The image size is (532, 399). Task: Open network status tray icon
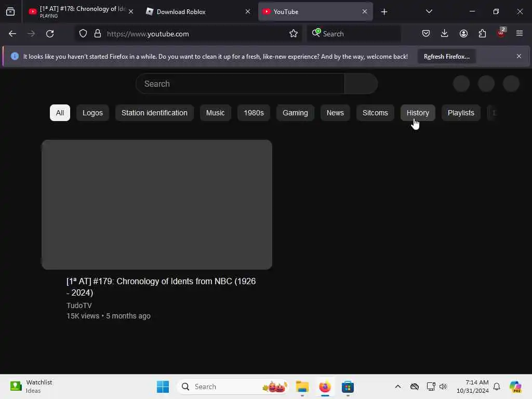coord(431,387)
